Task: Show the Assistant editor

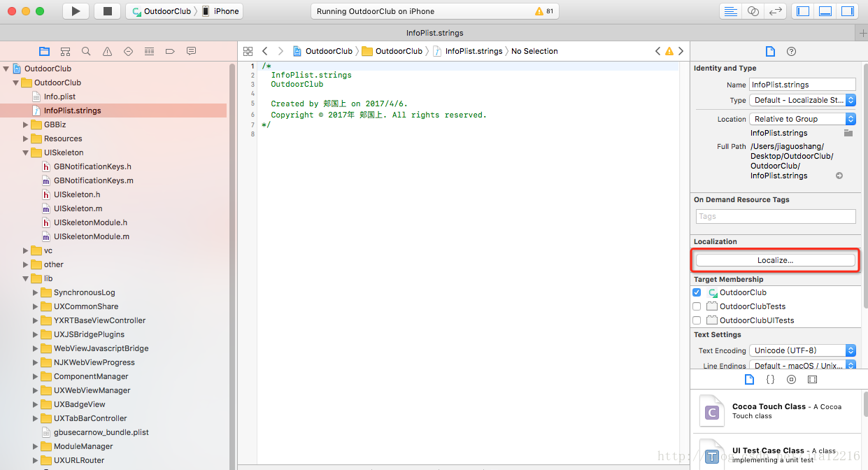Action: pyautogui.click(x=753, y=11)
